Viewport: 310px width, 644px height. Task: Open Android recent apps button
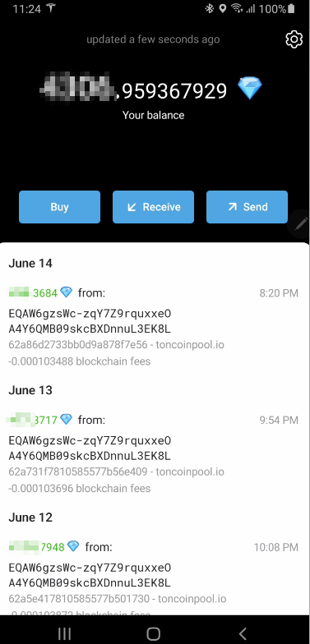64,633
